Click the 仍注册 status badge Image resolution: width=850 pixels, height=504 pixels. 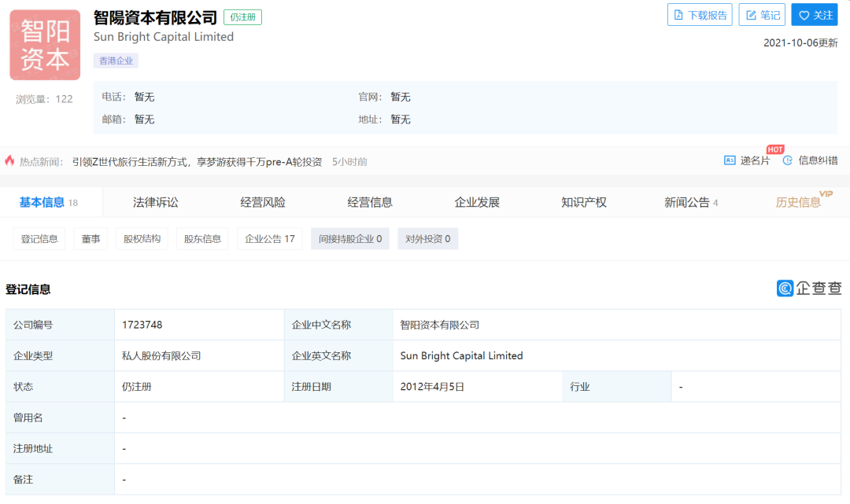coord(242,17)
